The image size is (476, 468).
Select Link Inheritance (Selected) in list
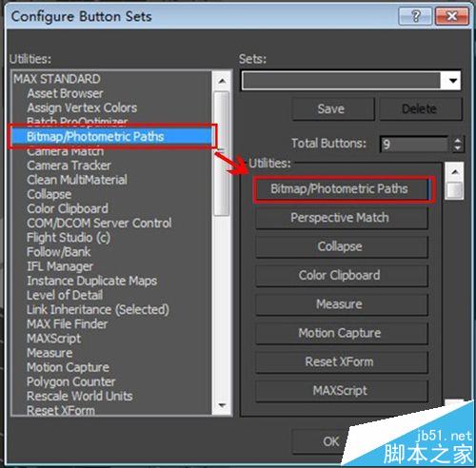98,310
